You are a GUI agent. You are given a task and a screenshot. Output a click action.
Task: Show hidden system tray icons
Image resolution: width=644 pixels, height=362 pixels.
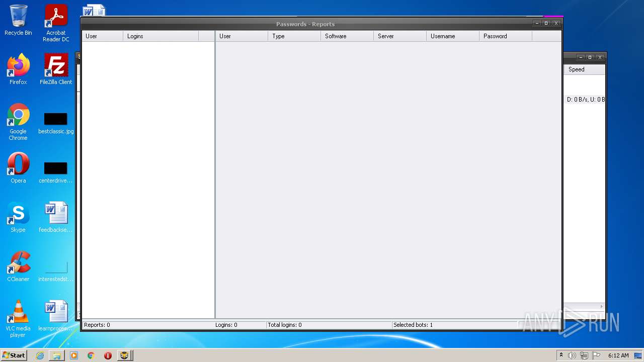561,355
